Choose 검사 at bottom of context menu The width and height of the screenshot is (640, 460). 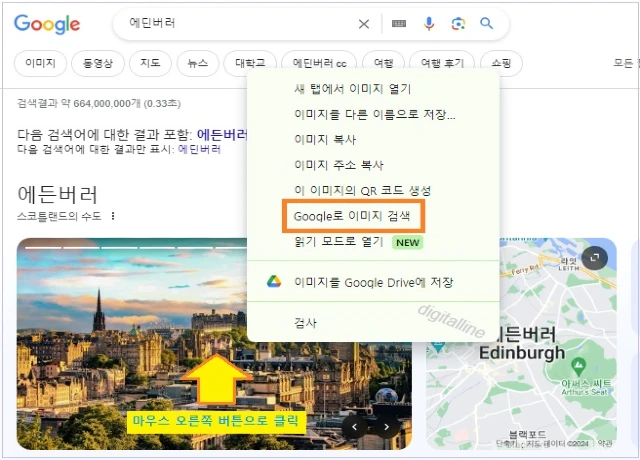[x=373, y=323]
